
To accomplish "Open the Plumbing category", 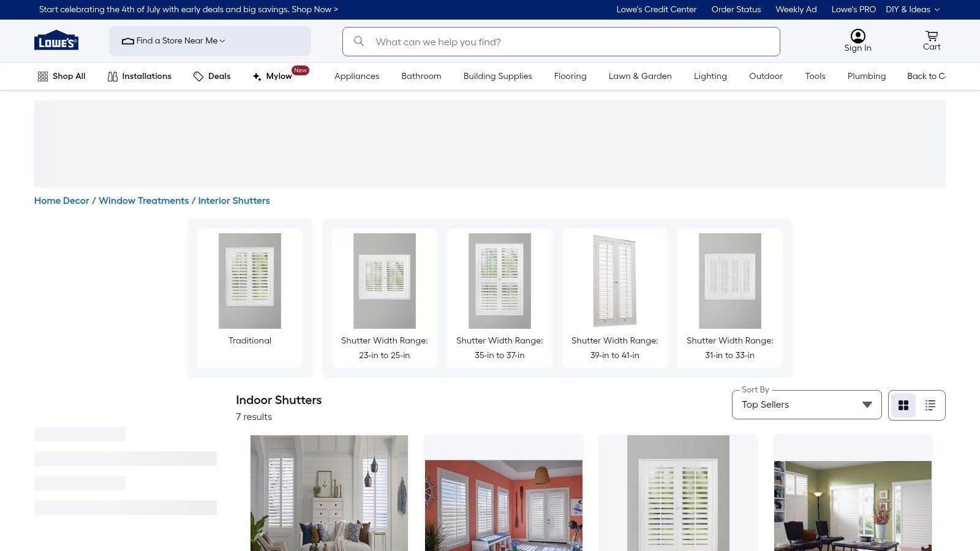I will [x=867, y=77].
